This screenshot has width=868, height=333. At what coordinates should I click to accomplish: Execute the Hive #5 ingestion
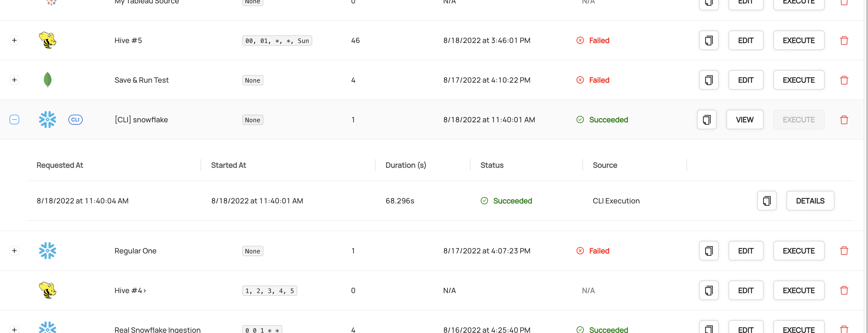[x=798, y=40]
